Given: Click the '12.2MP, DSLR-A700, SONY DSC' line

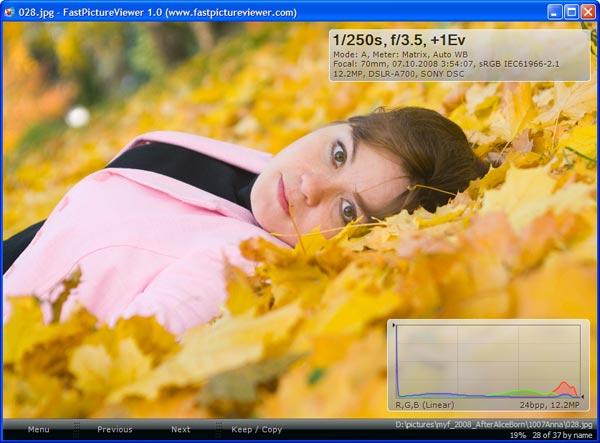Looking at the screenshot, I should point(398,74).
